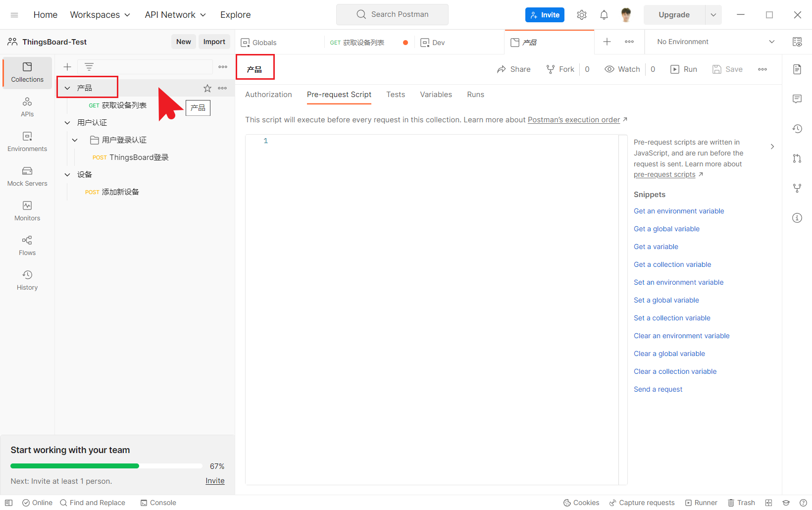Open the Upgrade dropdown arrow

713,15
